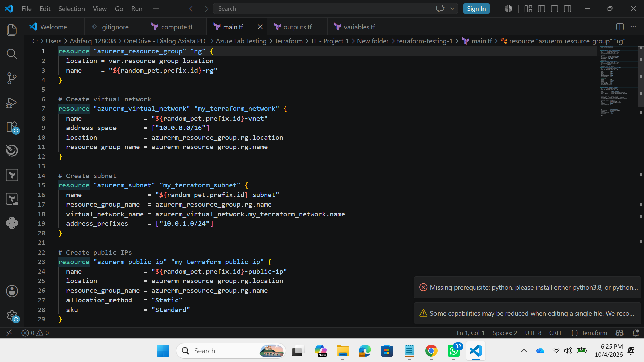
Task: Open Google Chrome from the taskbar
Action: click(x=431, y=351)
